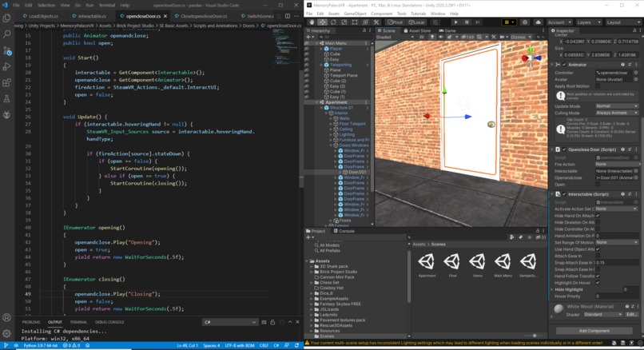Click the Add Component button
This screenshot has width=644, height=350.
coord(594,330)
